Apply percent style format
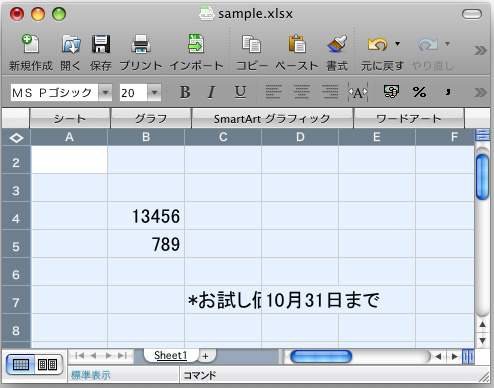Screen dimensions: 494x388 click(x=419, y=92)
